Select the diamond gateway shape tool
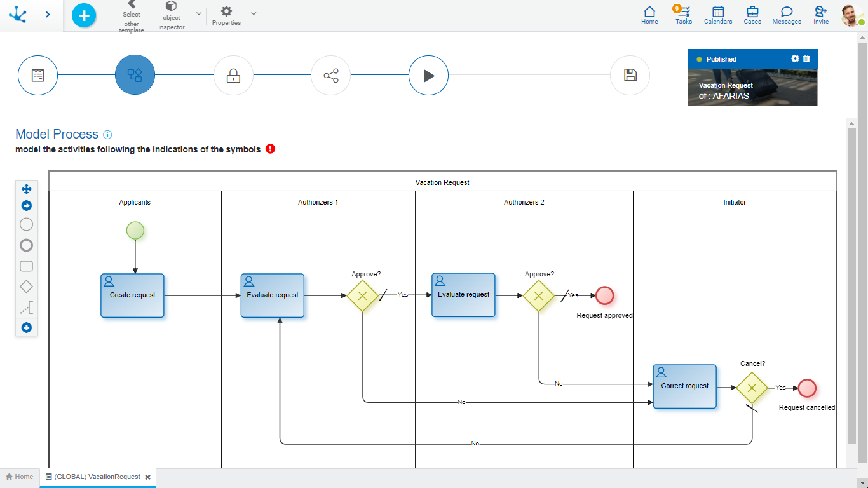 [27, 287]
